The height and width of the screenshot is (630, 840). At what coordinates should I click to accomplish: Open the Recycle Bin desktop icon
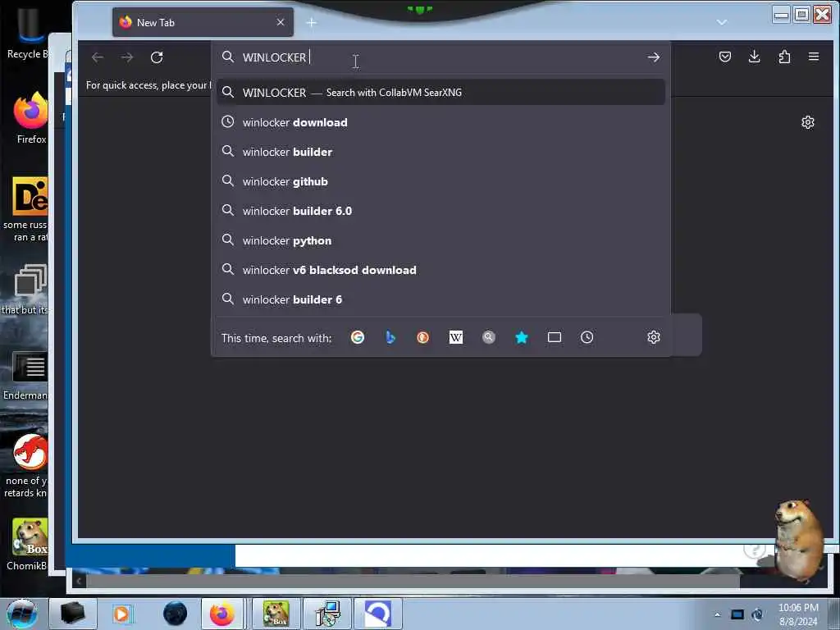(27, 33)
